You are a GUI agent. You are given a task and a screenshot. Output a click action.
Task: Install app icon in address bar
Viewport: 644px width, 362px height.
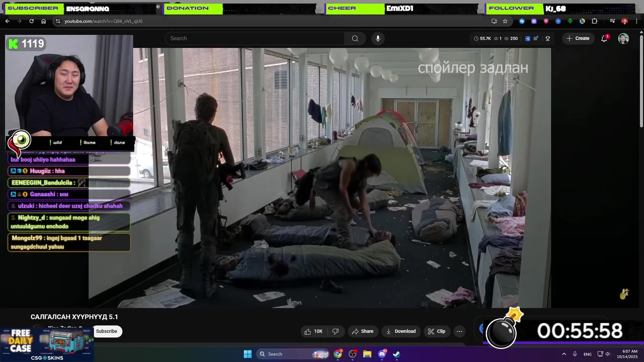[x=494, y=21]
